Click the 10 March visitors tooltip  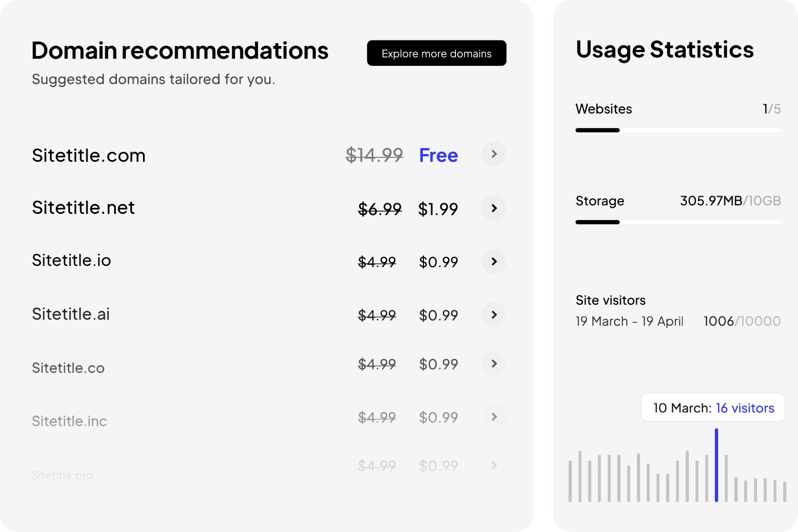(713, 408)
